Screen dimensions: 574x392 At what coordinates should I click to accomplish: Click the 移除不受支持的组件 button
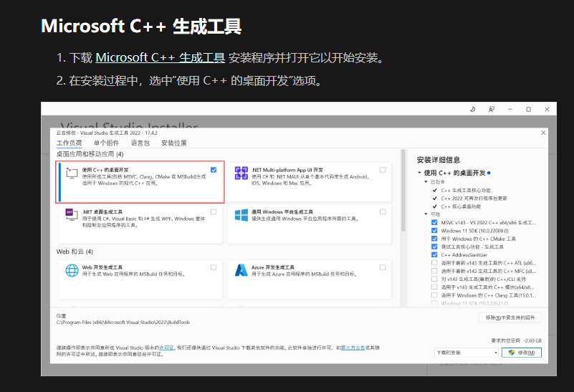coord(510,317)
